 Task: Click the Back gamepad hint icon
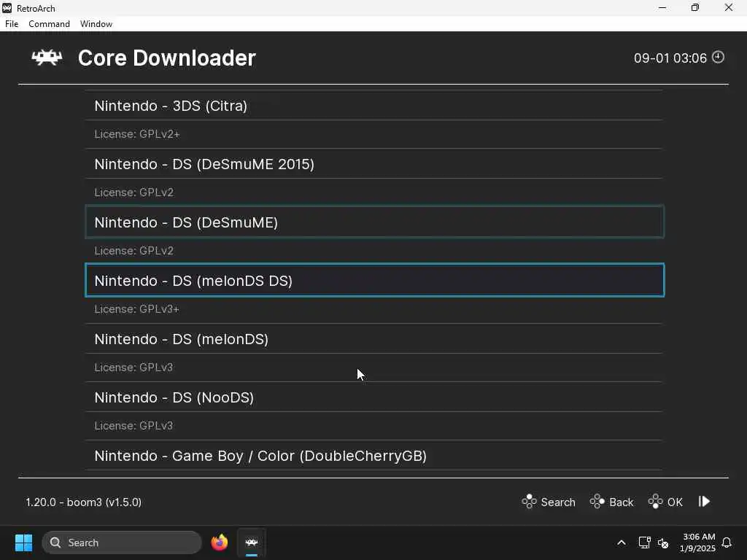(597, 502)
